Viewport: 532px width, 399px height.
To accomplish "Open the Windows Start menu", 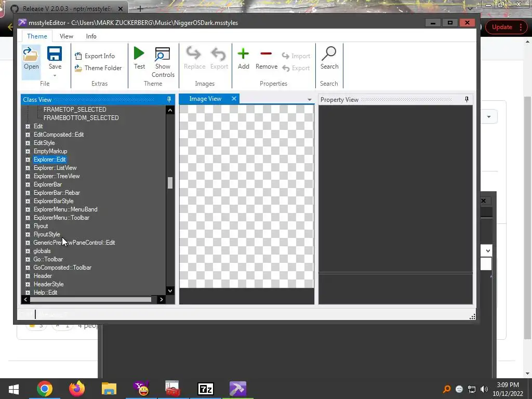I will 14,389.
